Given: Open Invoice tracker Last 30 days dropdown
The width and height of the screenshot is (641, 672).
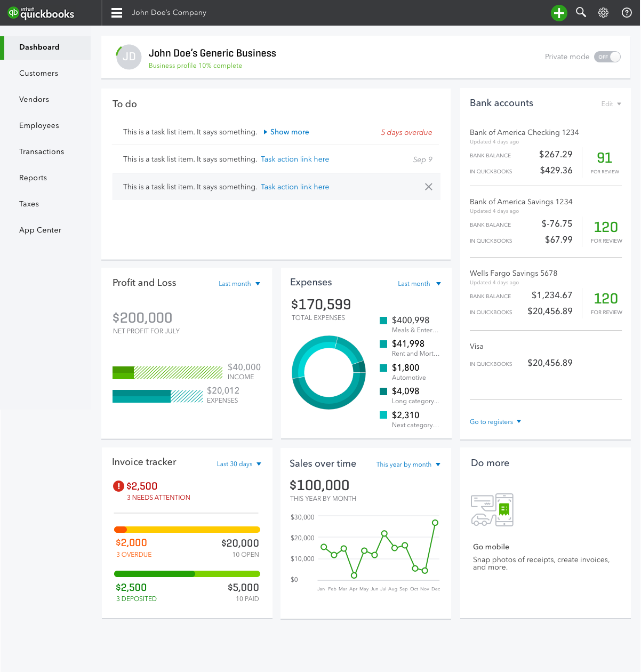Looking at the screenshot, I should coord(239,464).
